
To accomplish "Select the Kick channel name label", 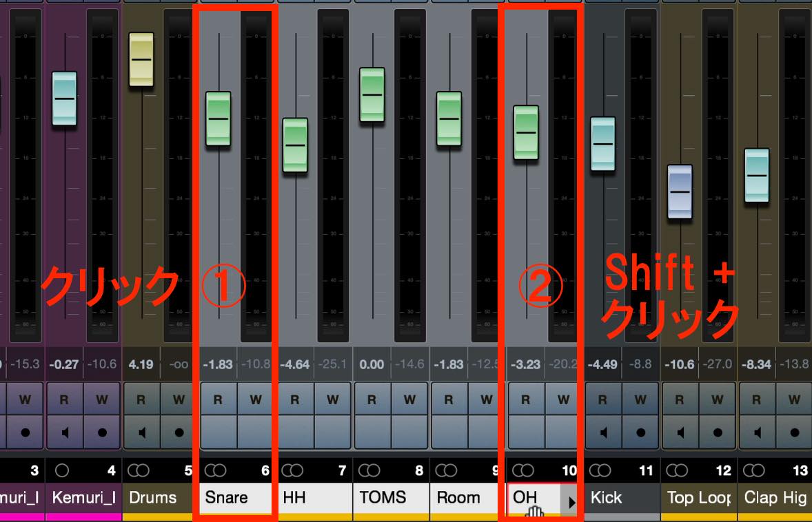I will click(x=622, y=498).
